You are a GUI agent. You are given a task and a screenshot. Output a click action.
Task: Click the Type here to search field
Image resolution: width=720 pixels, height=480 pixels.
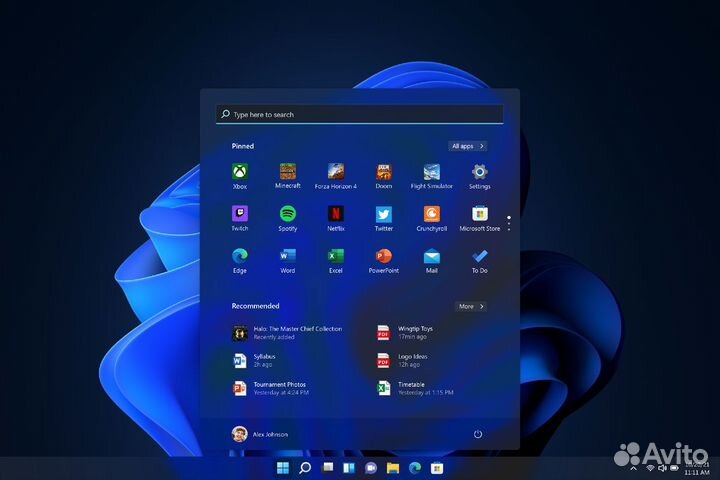click(x=360, y=114)
